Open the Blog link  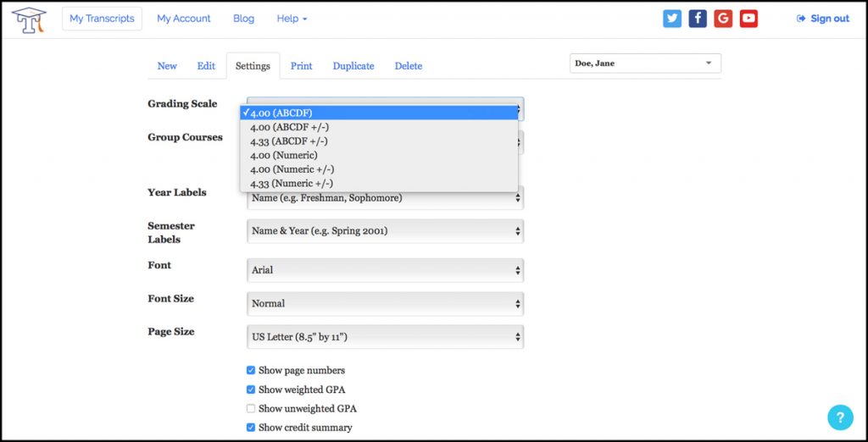coord(243,19)
